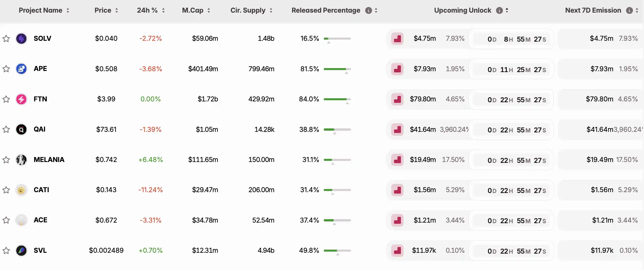
Task: Sort by Cir. Supply sort arrows
Action: click(x=271, y=11)
